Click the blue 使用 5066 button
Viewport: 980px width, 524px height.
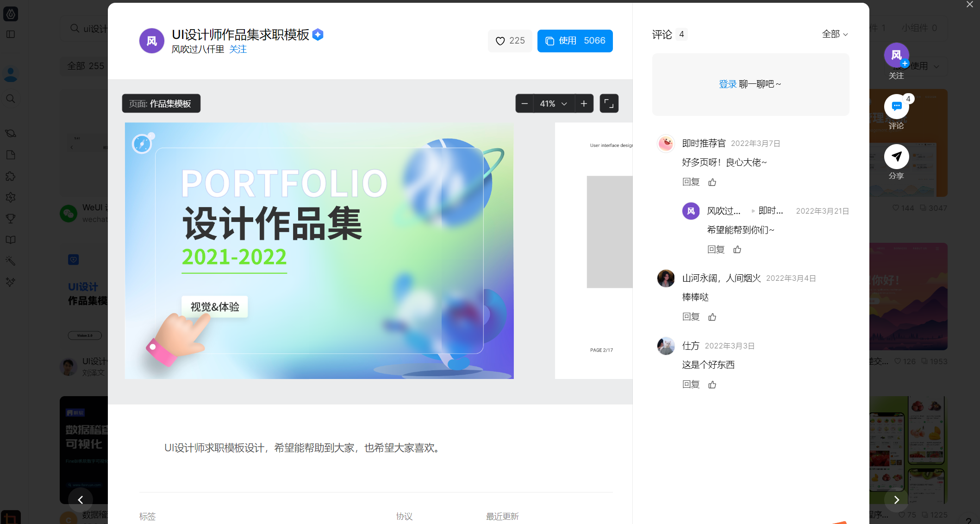[x=575, y=41]
